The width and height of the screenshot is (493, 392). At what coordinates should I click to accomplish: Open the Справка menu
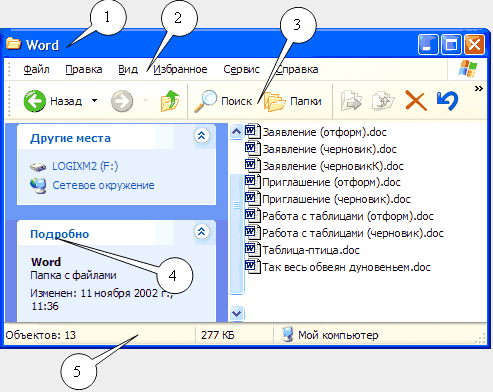tap(297, 69)
